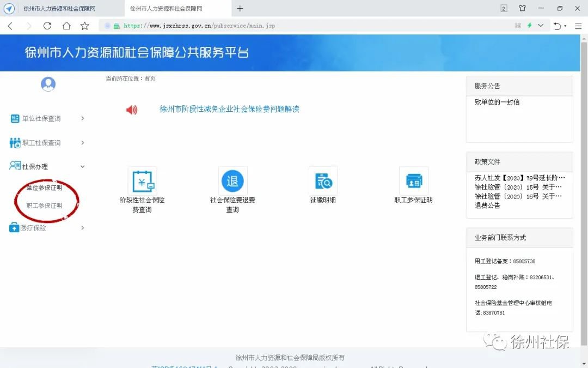The width and height of the screenshot is (588, 368).
Task: Click the 阶段性社会保险费查询 calendar icon
Action: (x=142, y=180)
